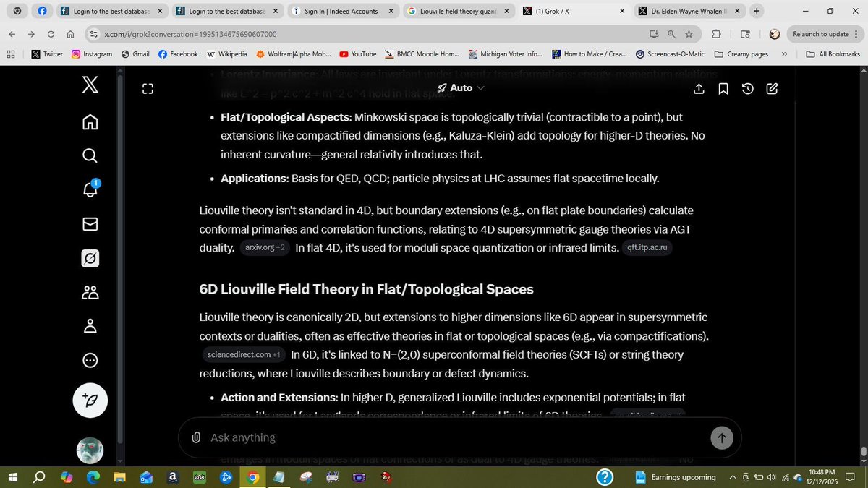Viewport: 868px width, 488px height.
Task: Click Relaunch to update button
Action: pyautogui.click(x=825, y=34)
